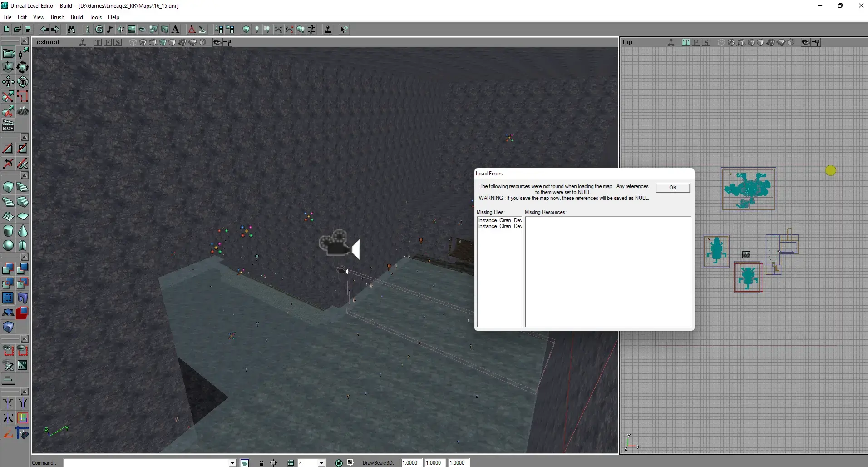Collapse the CSG operations group arrow
The height and width of the screenshot is (467, 868).
25,257
